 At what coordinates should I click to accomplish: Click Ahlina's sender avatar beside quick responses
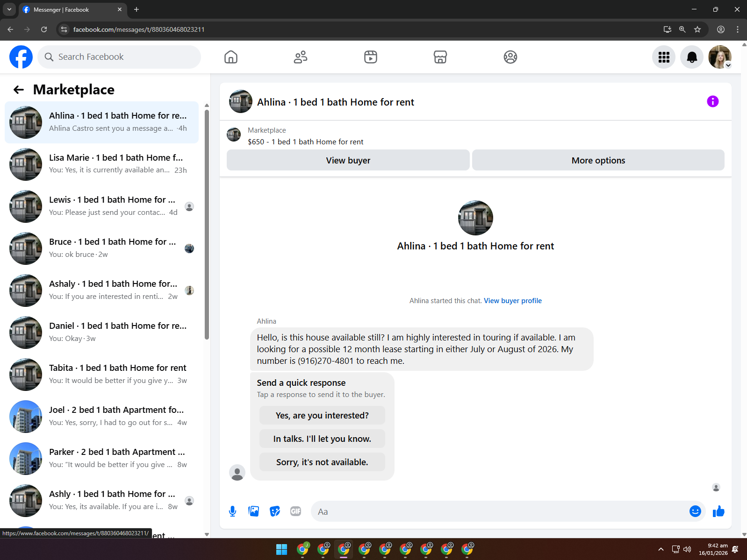click(237, 472)
